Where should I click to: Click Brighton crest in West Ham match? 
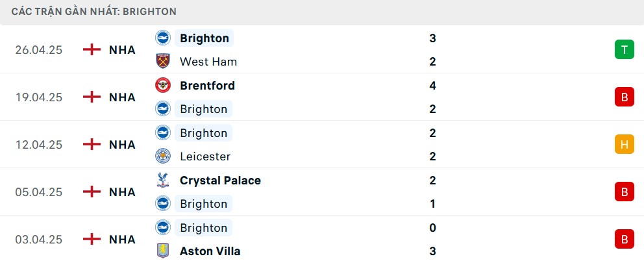[x=163, y=38]
